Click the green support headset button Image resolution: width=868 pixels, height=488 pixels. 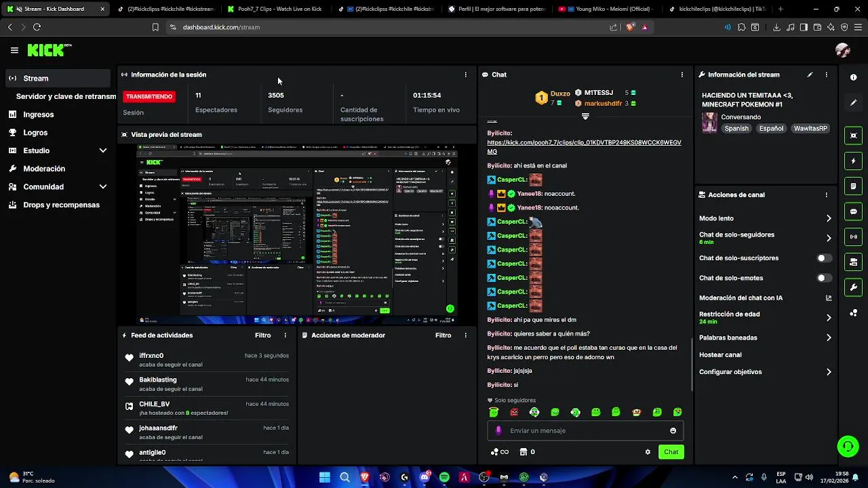848,446
